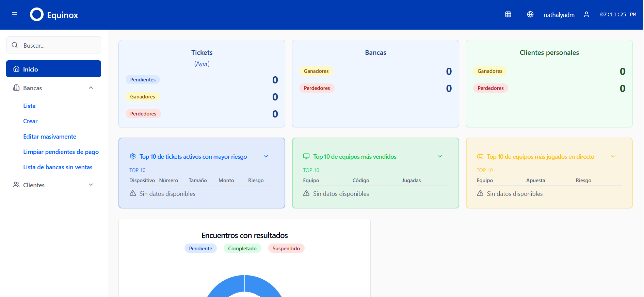Click the nathalyadm username

coord(559,15)
